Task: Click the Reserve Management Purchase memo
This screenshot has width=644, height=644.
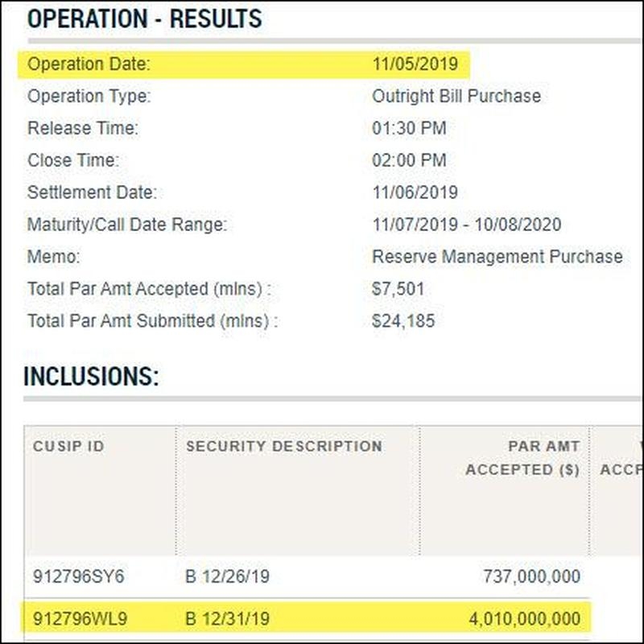Action: click(x=497, y=257)
